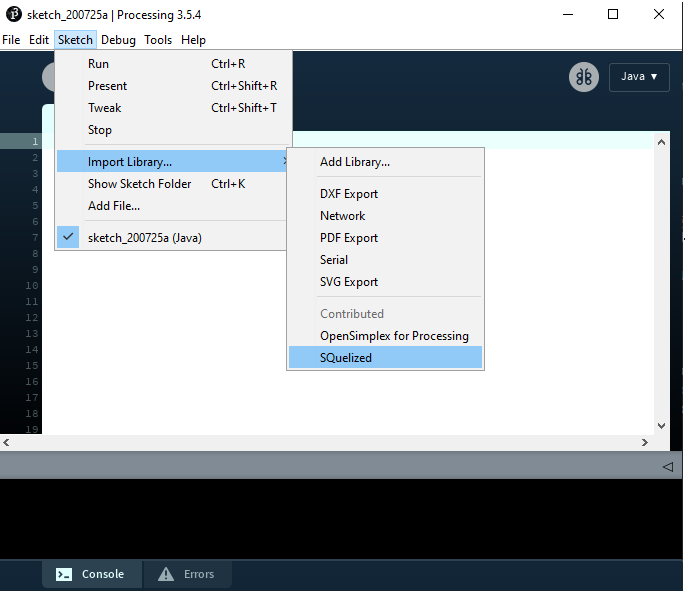Click line number 15 in gutter
This screenshot has height=591, width=685.
31,366
